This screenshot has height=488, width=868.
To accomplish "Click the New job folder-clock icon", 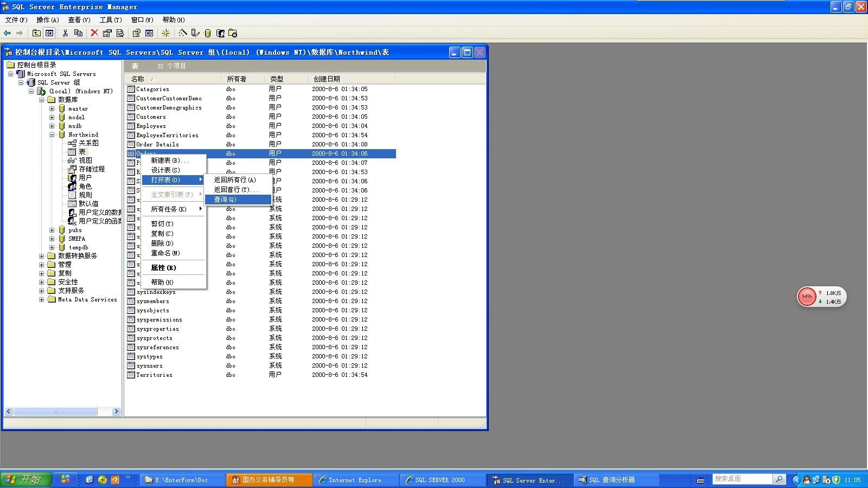I will coord(233,33).
